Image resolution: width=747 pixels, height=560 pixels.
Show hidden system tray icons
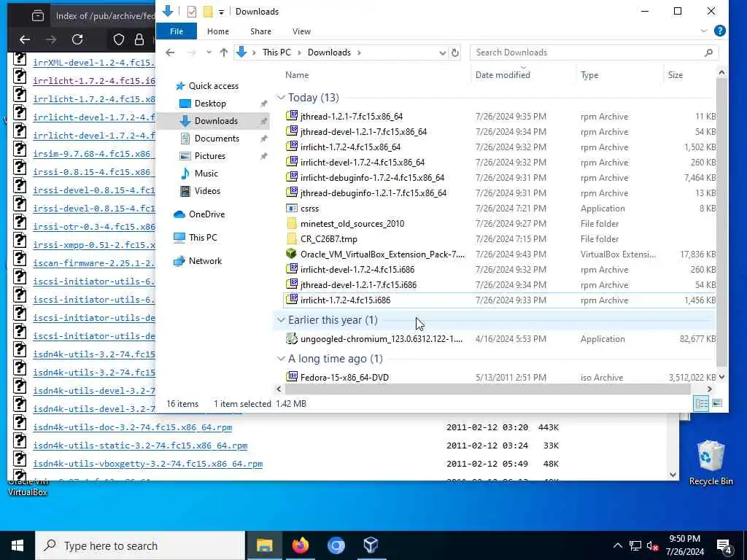pos(617,545)
